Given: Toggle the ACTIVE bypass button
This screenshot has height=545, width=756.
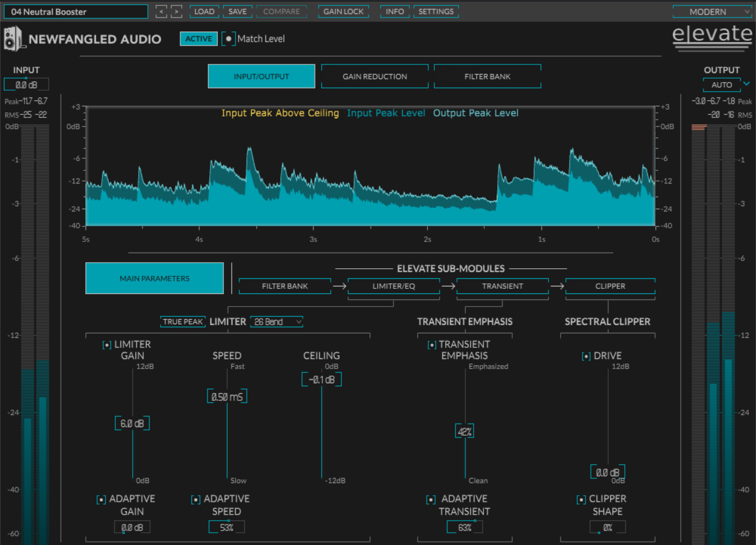Looking at the screenshot, I should click(199, 39).
